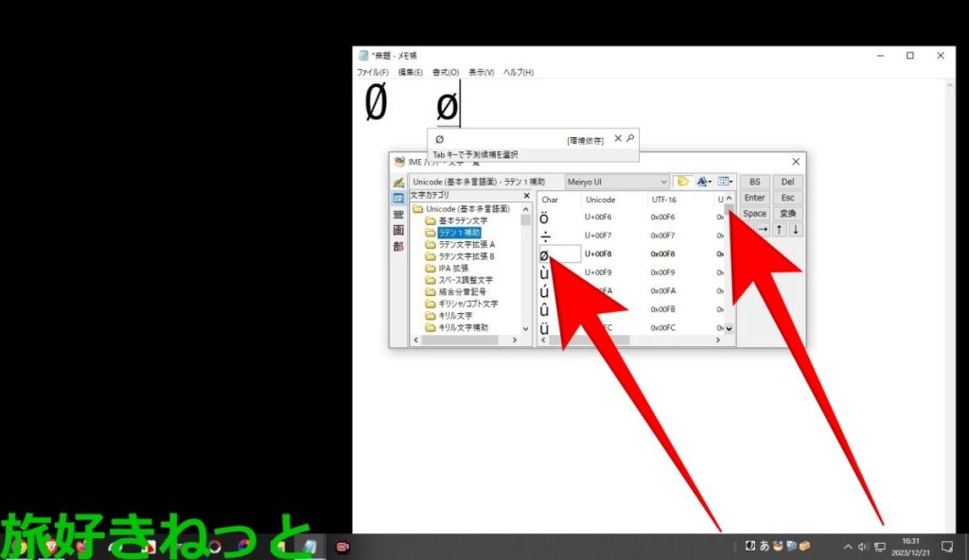Click the IME あ mode indicator in taskbar
This screenshot has height=560, width=969.
click(x=765, y=546)
